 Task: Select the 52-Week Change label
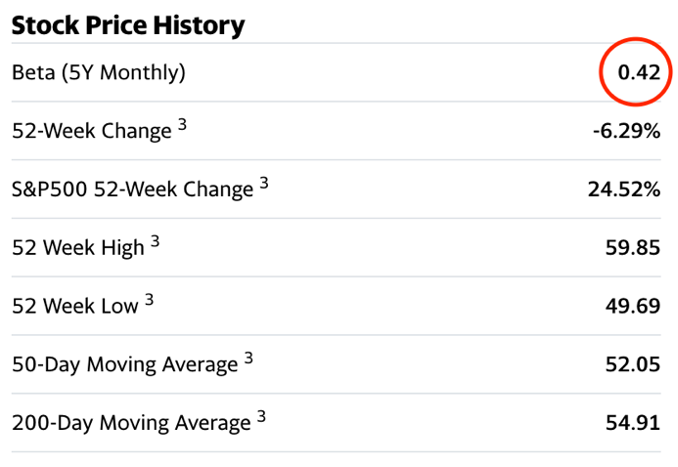(92, 131)
